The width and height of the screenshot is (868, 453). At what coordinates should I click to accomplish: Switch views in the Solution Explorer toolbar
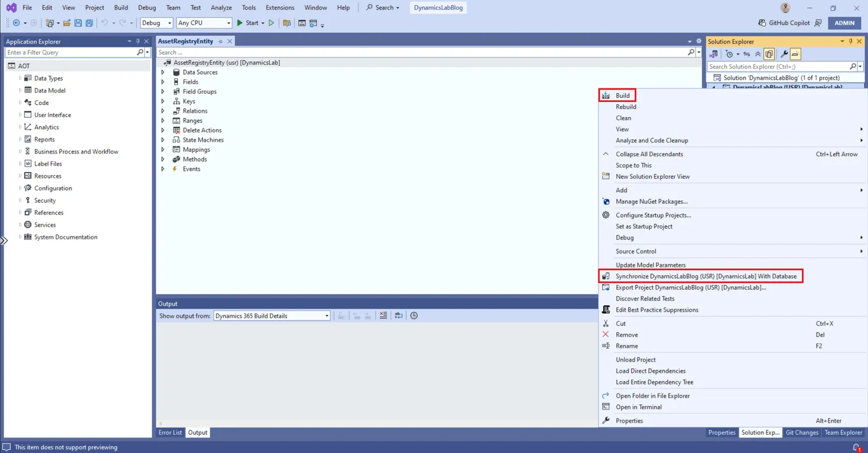point(714,54)
